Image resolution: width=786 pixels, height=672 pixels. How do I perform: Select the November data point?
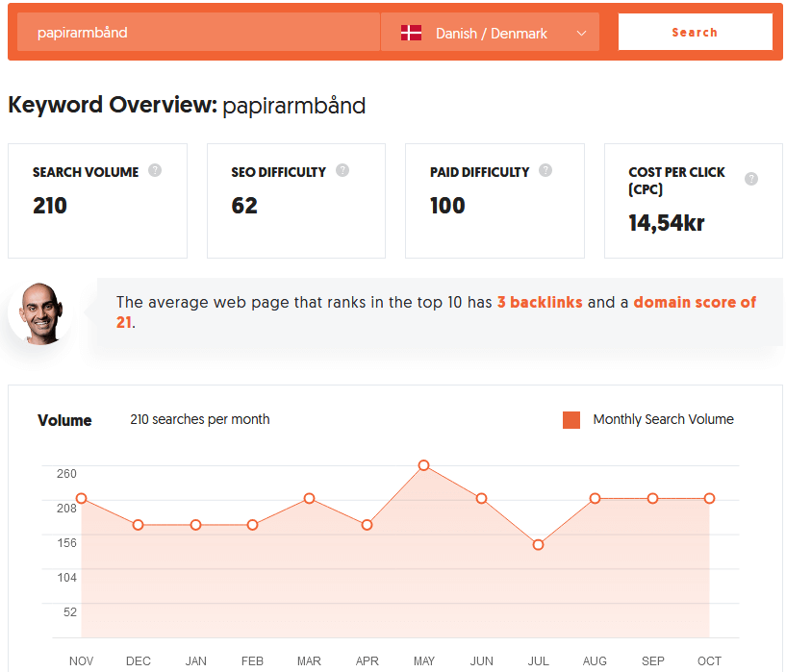tap(82, 500)
